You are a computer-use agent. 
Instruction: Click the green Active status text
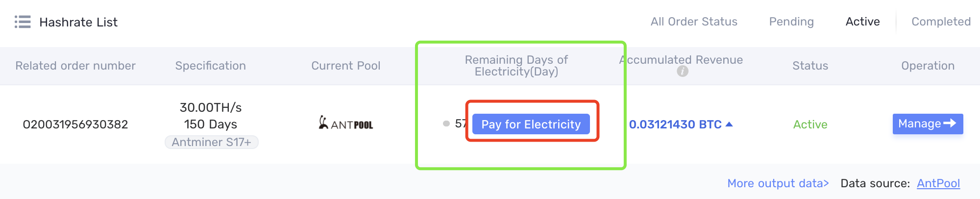click(810, 124)
